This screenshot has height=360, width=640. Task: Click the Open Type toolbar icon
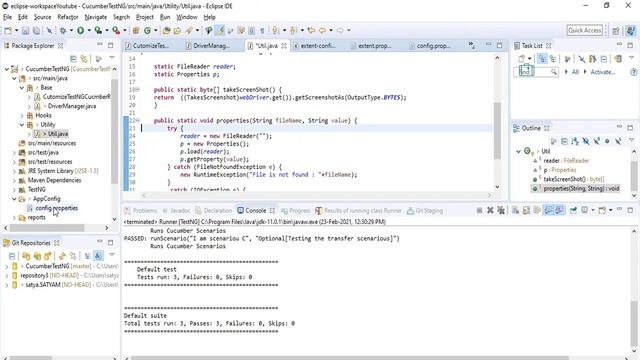[x=166, y=30]
